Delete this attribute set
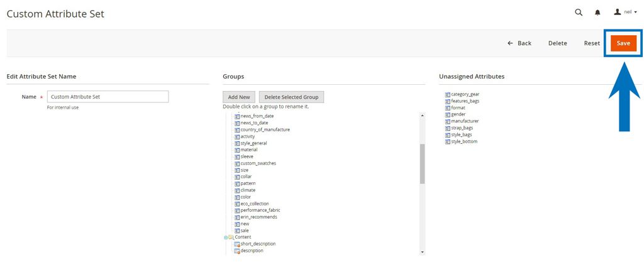Image resolution: width=644 pixels, height=262 pixels. point(557,43)
